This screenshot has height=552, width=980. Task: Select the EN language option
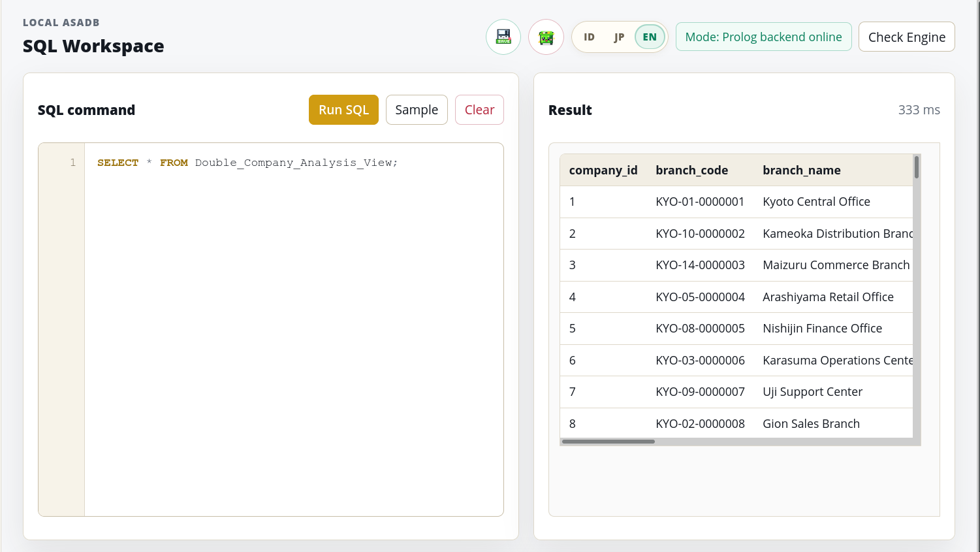pyautogui.click(x=650, y=37)
